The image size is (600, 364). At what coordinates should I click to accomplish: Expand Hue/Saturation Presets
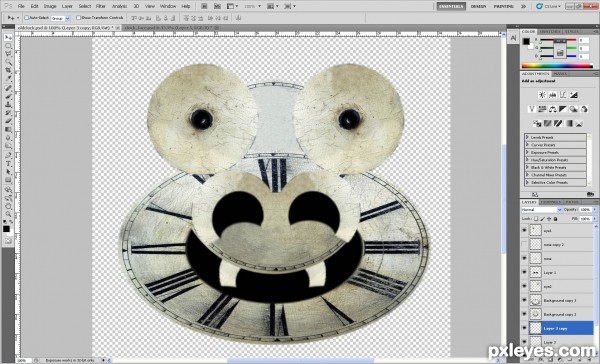pyautogui.click(x=527, y=160)
